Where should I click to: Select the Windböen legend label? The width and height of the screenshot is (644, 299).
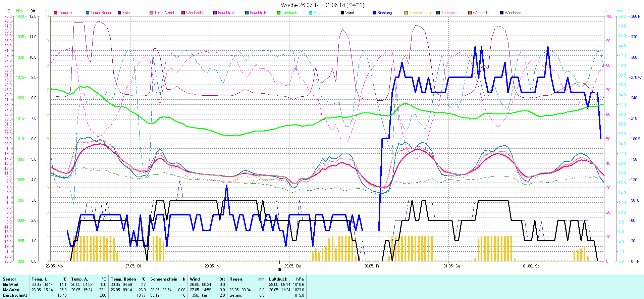pos(513,13)
